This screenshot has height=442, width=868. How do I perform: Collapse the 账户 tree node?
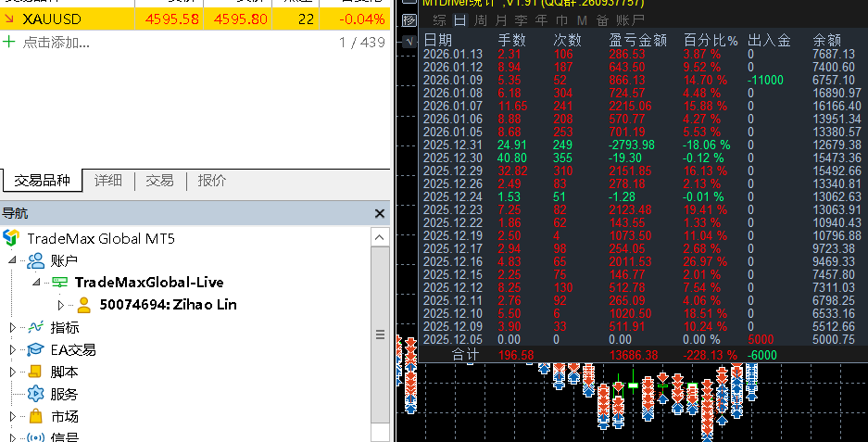pos(13,259)
